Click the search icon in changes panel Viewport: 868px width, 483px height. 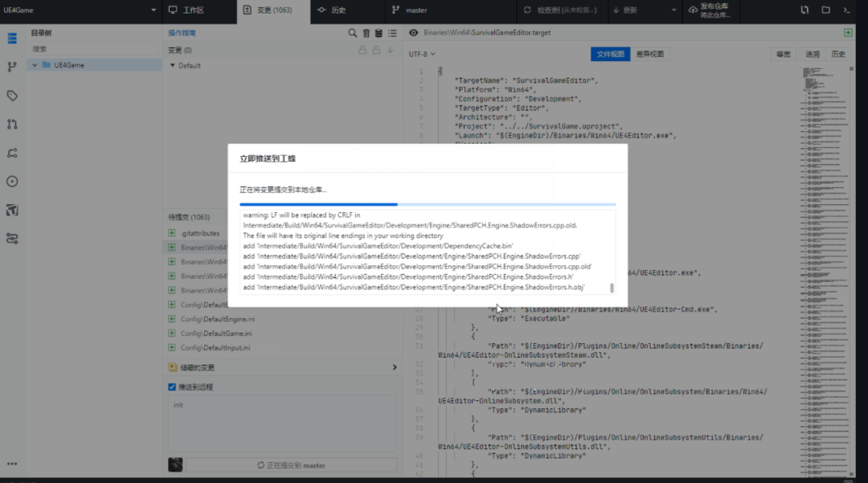pyautogui.click(x=352, y=33)
